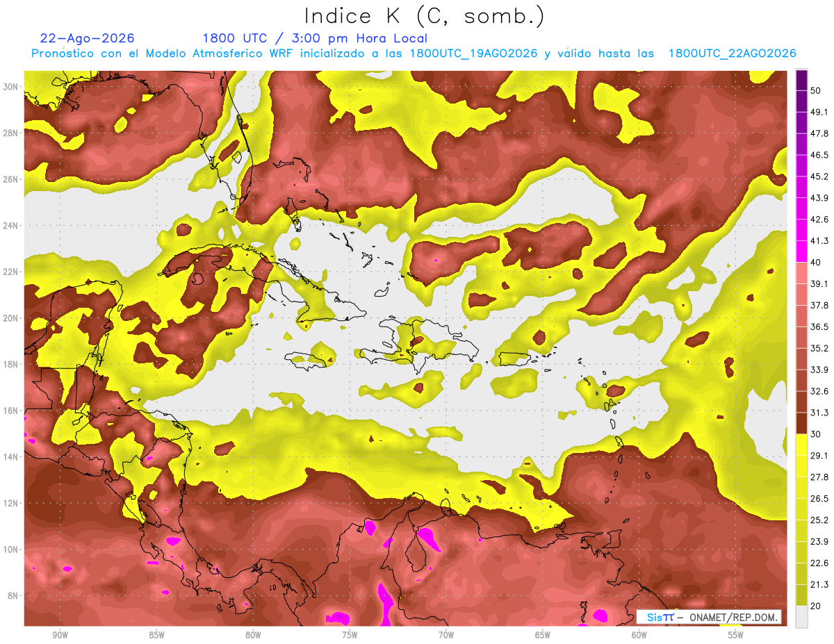Image resolution: width=834 pixels, height=644 pixels.
Task: Click the dark purple swatch above the 50 label
Action: click(801, 81)
